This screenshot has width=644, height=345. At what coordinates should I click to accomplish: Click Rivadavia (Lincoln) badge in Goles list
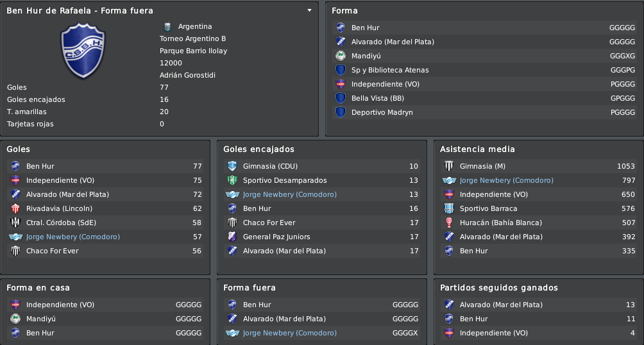pyautogui.click(x=15, y=208)
